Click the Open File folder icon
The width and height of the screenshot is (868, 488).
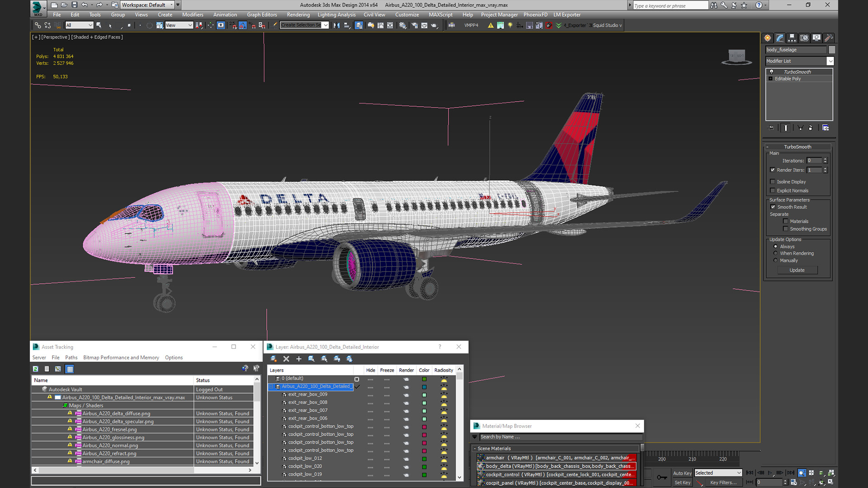coord(64,5)
